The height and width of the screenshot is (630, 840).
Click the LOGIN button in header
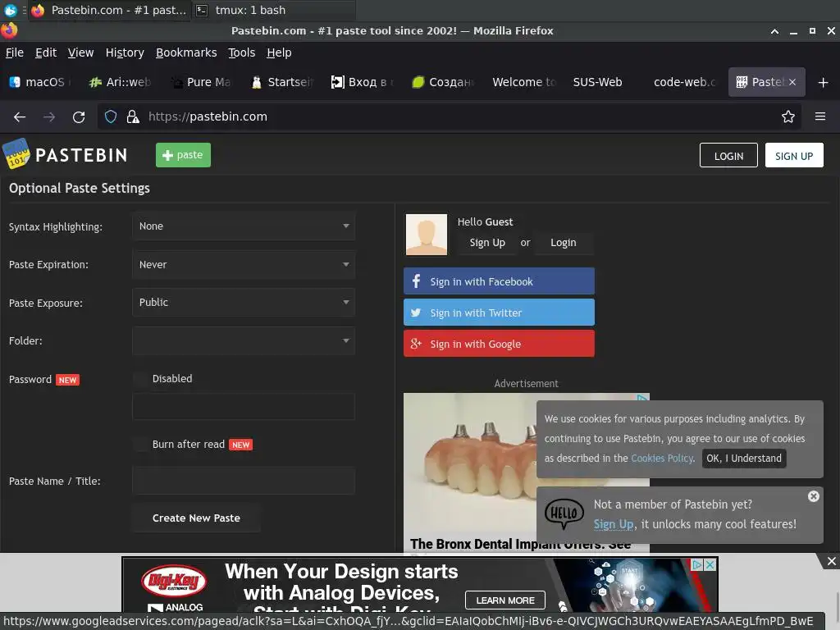point(728,155)
